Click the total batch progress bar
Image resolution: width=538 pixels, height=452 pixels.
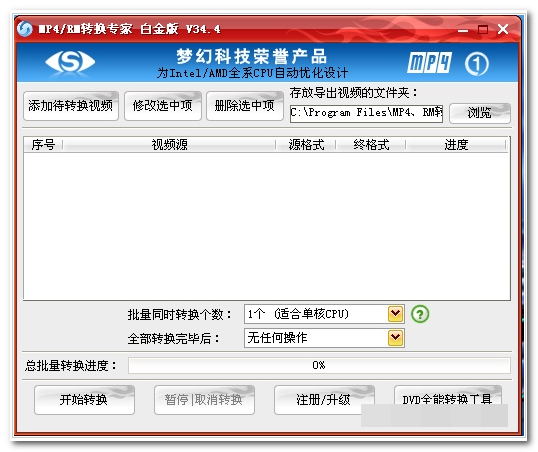tap(319, 365)
